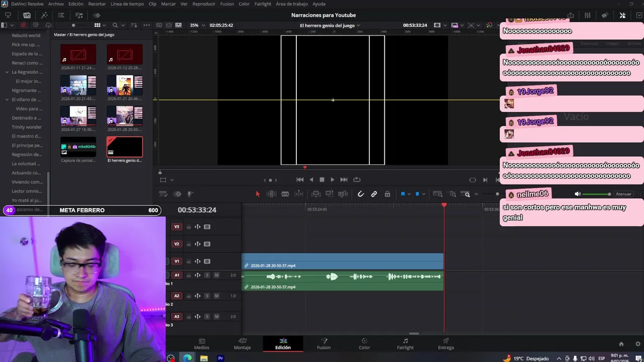Disable video track V2 filmstrip toggle
644x362 pixels.
click(207, 244)
